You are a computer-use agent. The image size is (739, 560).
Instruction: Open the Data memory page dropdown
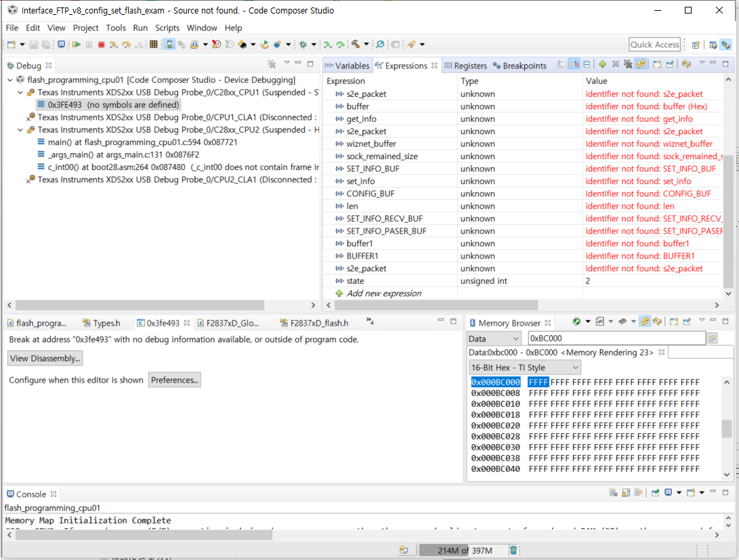[x=494, y=339]
